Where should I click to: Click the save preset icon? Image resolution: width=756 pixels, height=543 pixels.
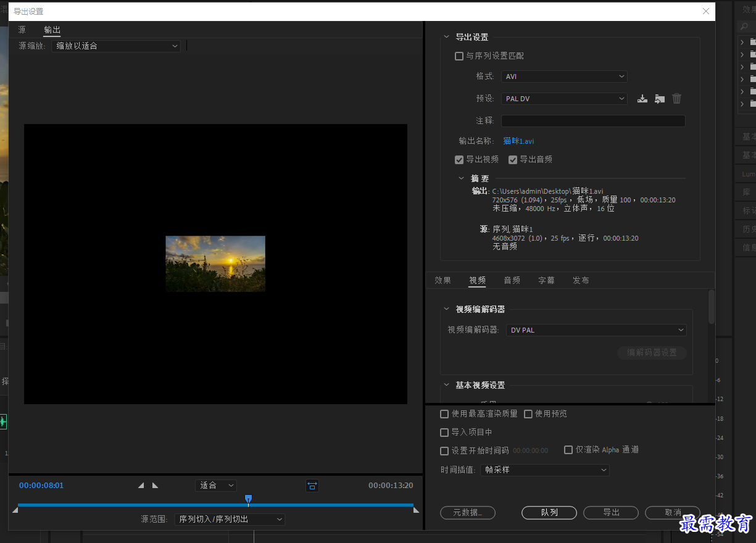[642, 99]
